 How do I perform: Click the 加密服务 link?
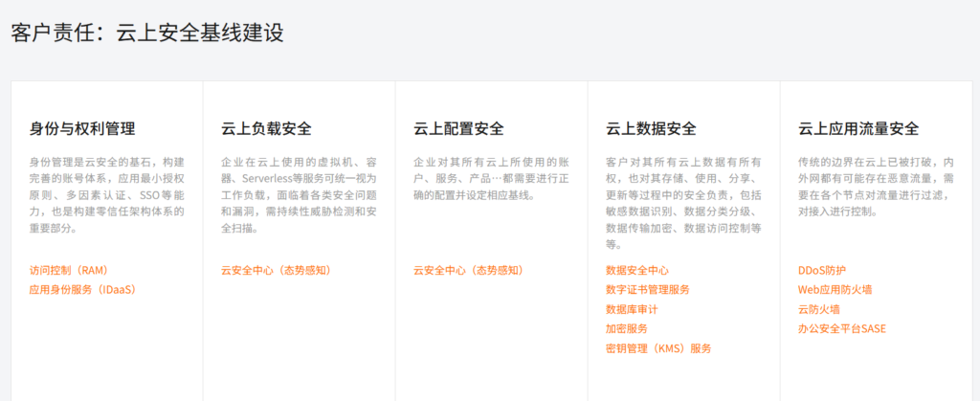tap(627, 328)
